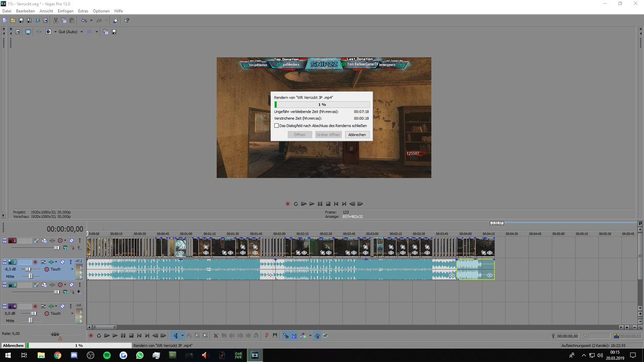Image resolution: width=644 pixels, height=362 pixels.
Task: Adjust the -8,5 dB volume slider on track 2
Action: pyautogui.click(x=28, y=269)
